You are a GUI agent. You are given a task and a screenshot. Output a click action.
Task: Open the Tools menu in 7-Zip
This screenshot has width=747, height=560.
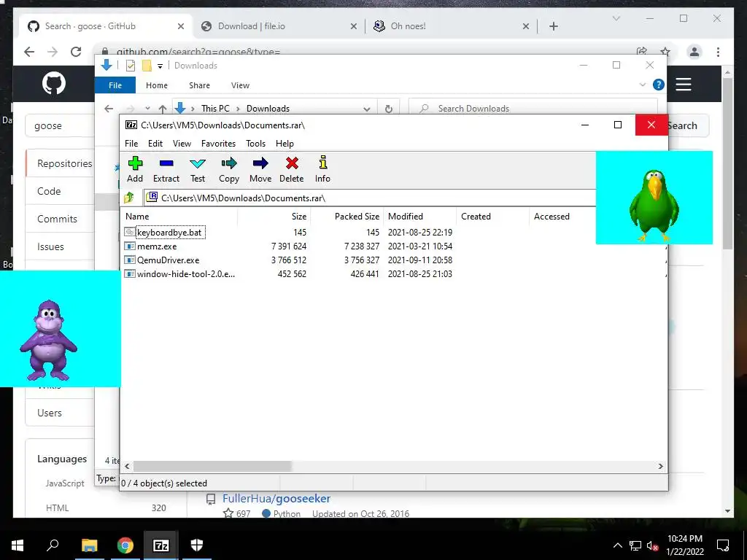255,144
